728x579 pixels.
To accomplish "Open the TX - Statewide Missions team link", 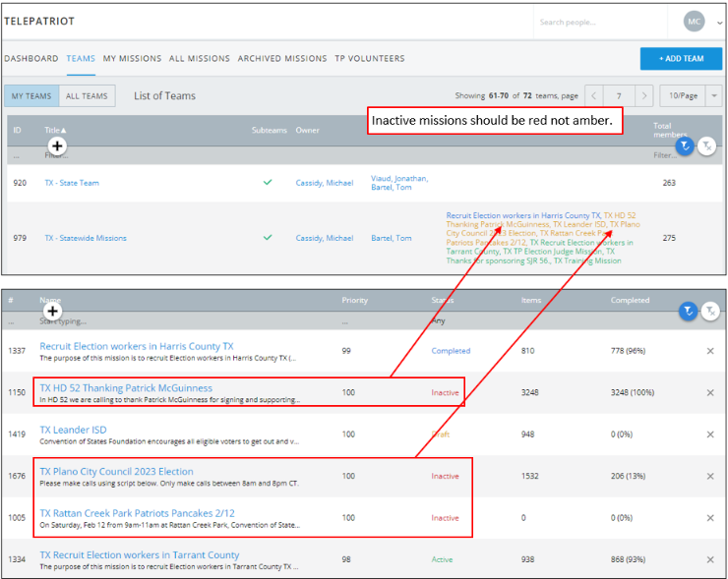I will 86,238.
